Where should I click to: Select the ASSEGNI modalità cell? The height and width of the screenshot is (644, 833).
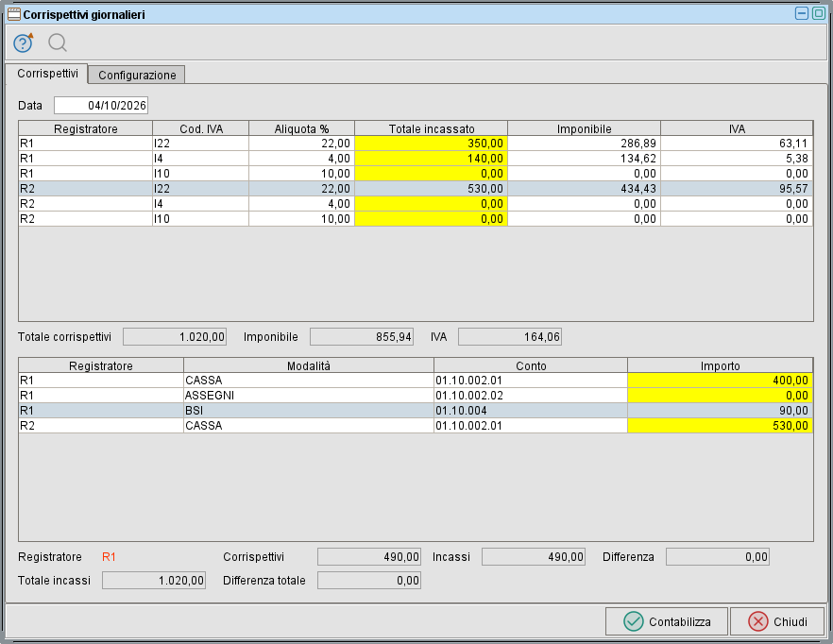[x=309, y=396]
